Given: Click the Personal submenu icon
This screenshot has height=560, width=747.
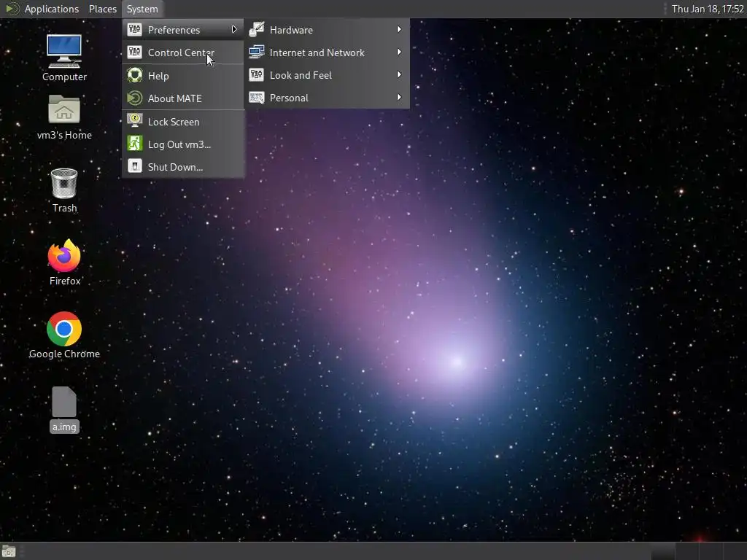Looking at the screenshot, I should pyautogui.click(x=257, y=98).
